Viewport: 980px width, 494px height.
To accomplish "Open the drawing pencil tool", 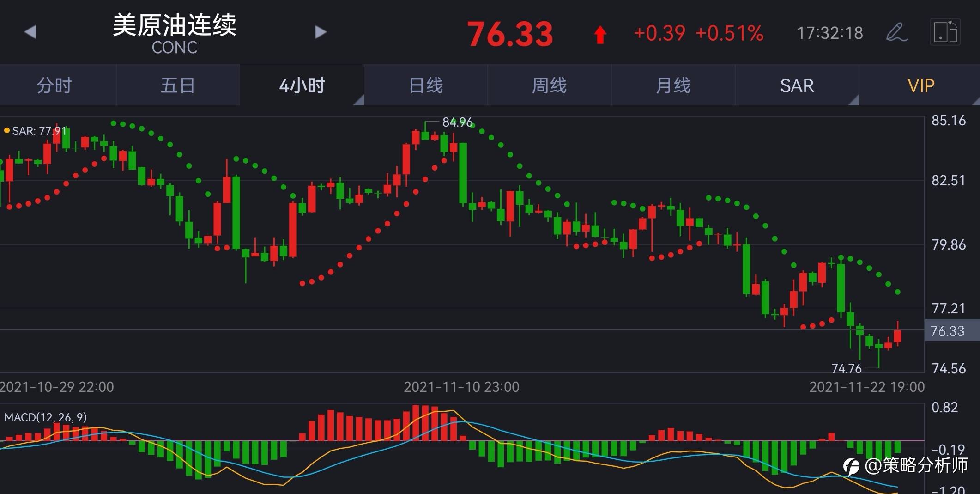I will (x=896, y=32).
